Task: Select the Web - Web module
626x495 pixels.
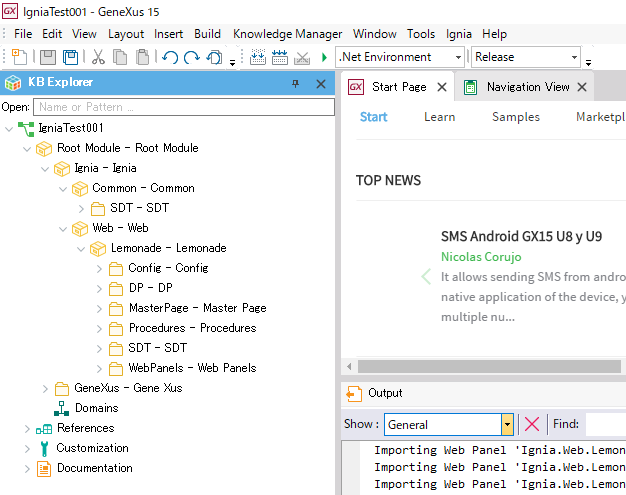Action: pyautogui.click(x=120, y=228)
